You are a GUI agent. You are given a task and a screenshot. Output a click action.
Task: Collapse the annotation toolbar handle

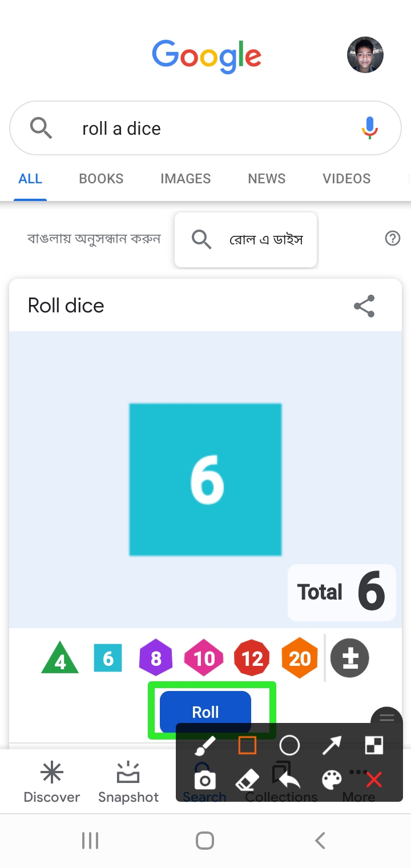click(x=387, y=718)
